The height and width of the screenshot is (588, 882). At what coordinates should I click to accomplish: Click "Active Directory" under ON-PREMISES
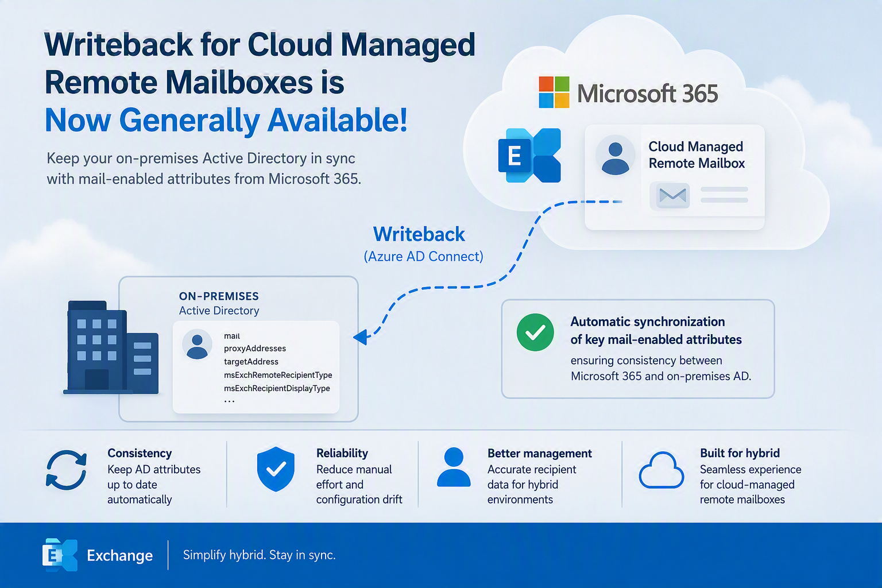tap(219, 311)
